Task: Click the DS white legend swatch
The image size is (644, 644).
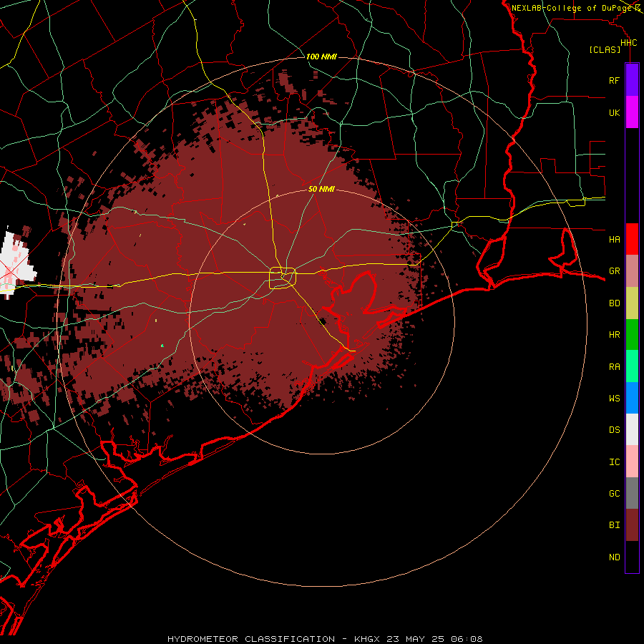Action: [632, 429]
